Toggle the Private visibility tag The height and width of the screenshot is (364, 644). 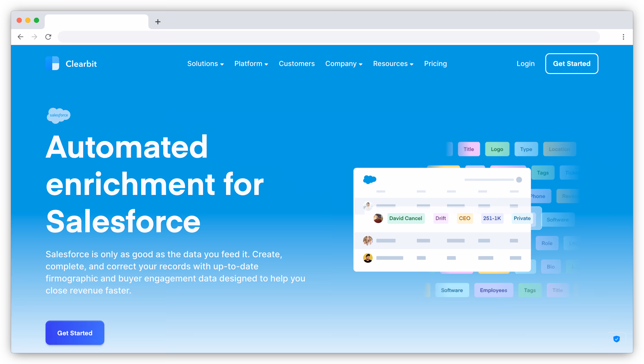click(522, 218)
